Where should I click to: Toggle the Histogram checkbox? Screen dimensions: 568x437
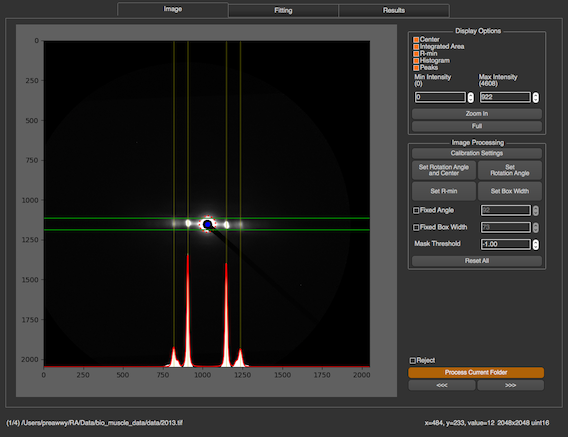[416, 61]
